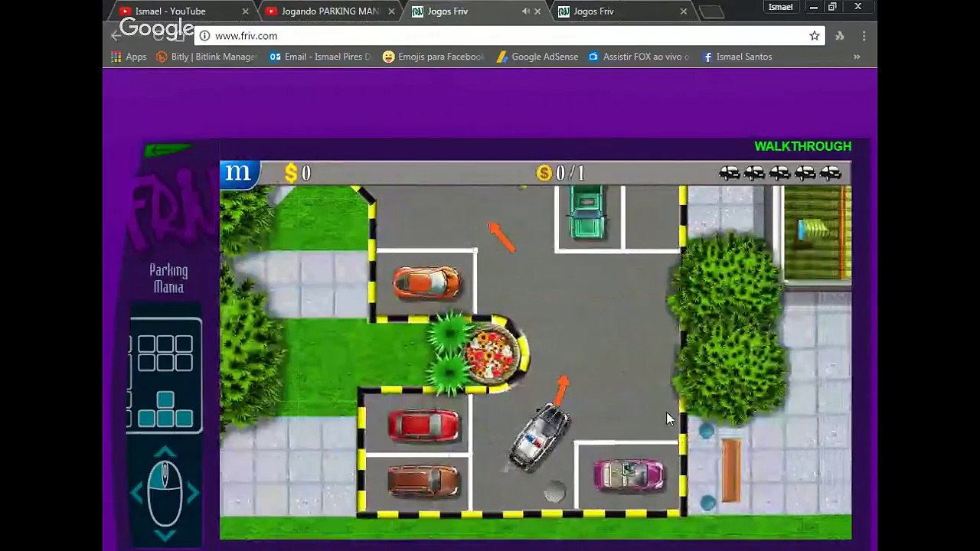Open the Bitly Bitlink Manager bookmark

pyautogui.click(x=207, y=57)
